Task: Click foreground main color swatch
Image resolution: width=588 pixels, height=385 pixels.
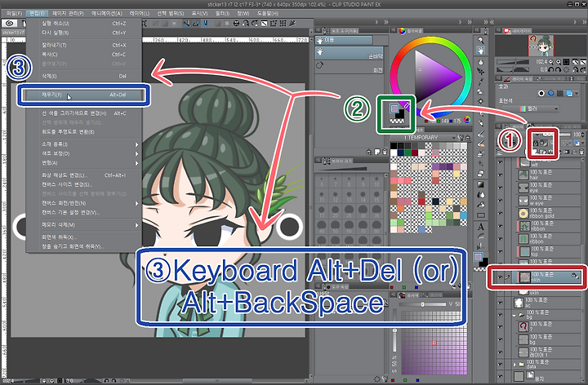Action: click(x=394, y=108)
